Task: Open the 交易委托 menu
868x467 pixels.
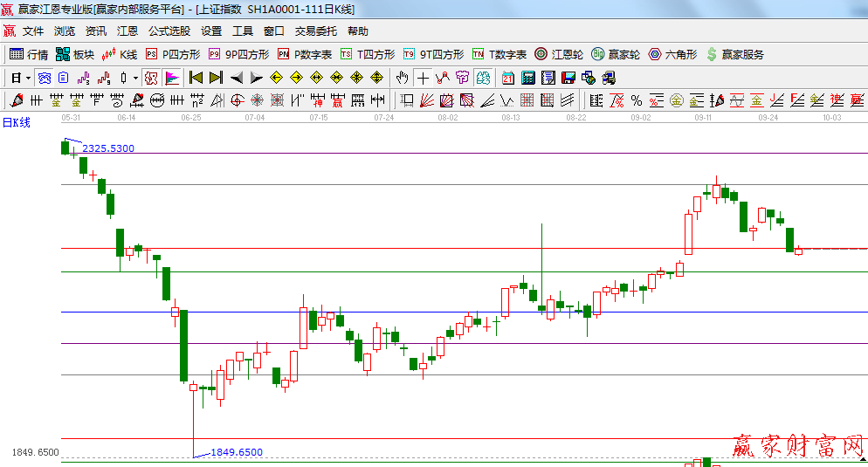Action: click(x=315, y=31)
